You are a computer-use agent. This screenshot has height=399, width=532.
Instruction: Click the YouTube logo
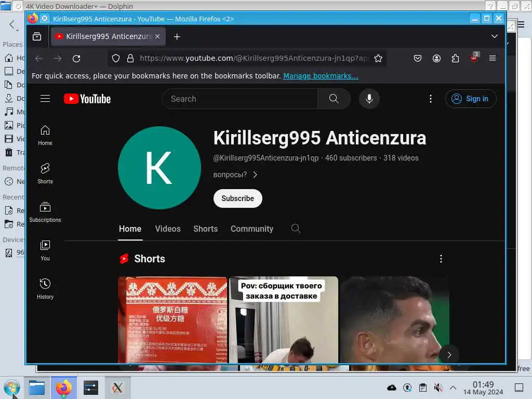click(x=87, y=99)
